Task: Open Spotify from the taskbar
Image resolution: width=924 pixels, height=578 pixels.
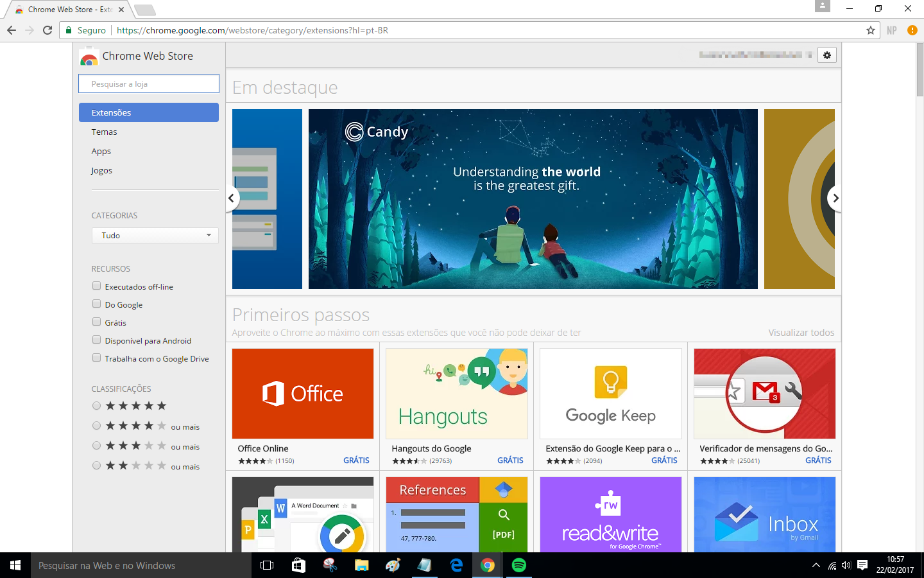Action: 519,565
